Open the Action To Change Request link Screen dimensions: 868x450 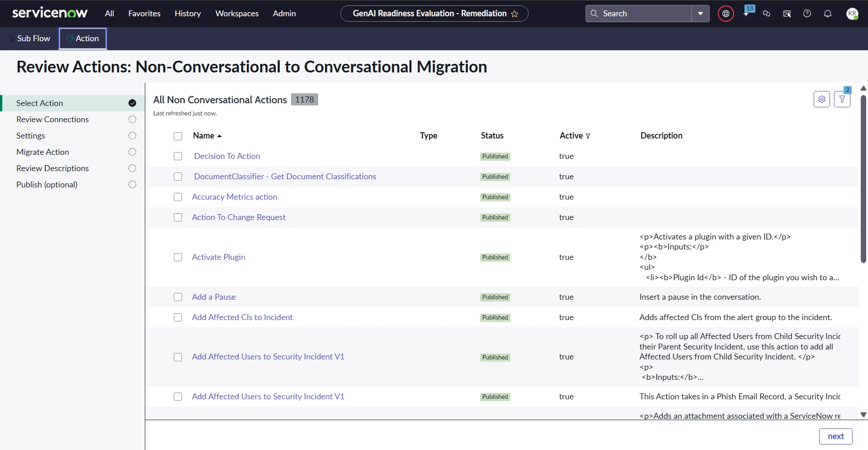(238, 217)
